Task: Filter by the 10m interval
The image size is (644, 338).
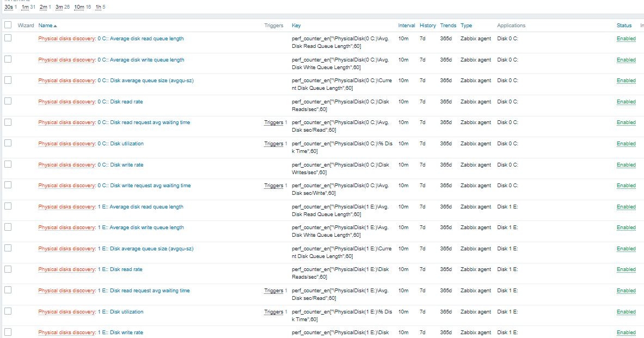Action: pos(79,7)
